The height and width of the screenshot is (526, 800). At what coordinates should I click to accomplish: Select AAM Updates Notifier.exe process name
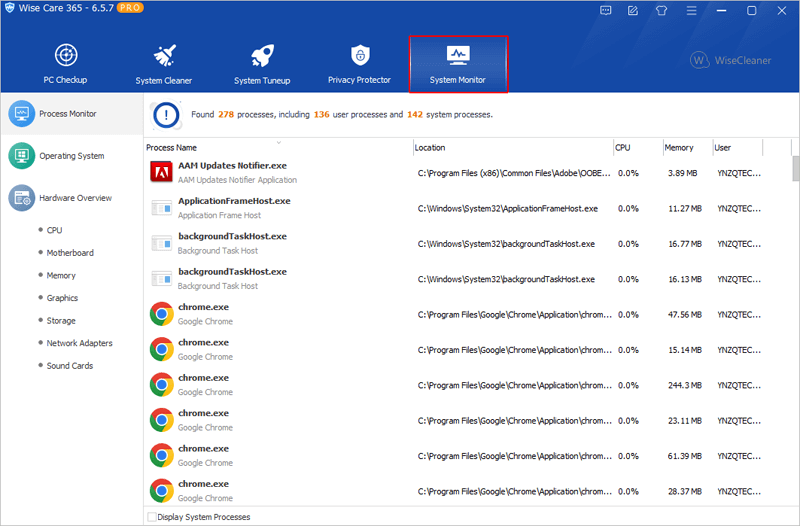point(232,165)
